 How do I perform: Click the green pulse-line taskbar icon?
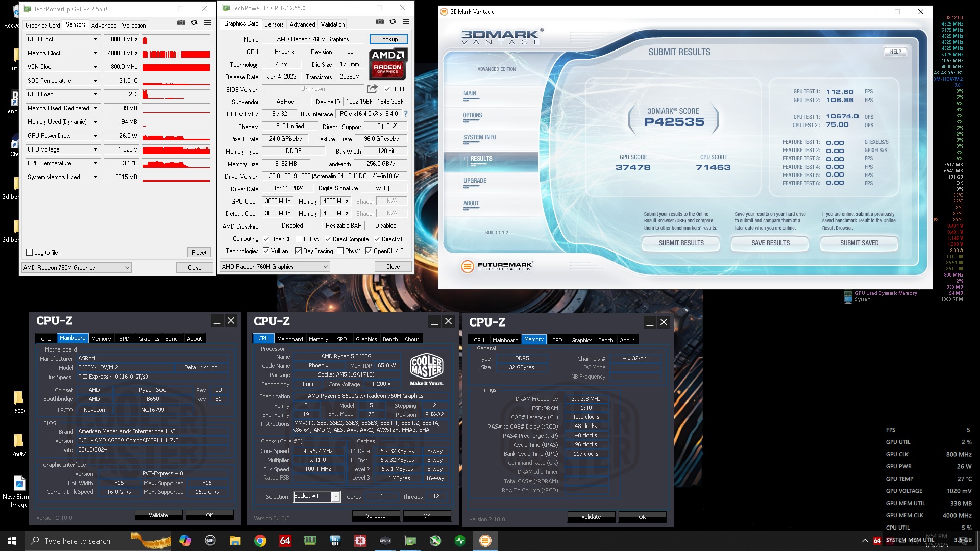[460, 541]
